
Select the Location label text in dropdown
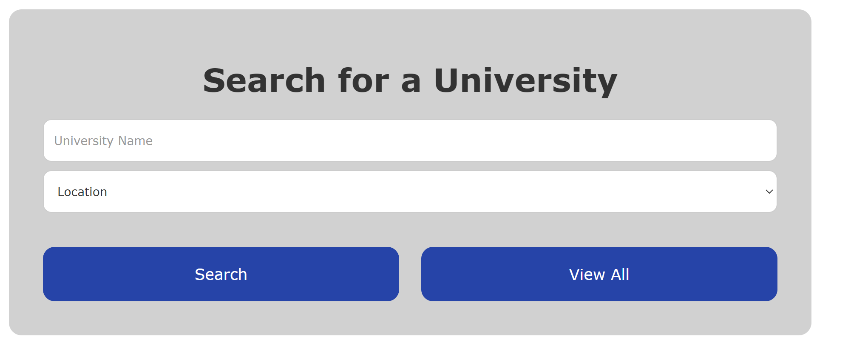click(82, 192)
